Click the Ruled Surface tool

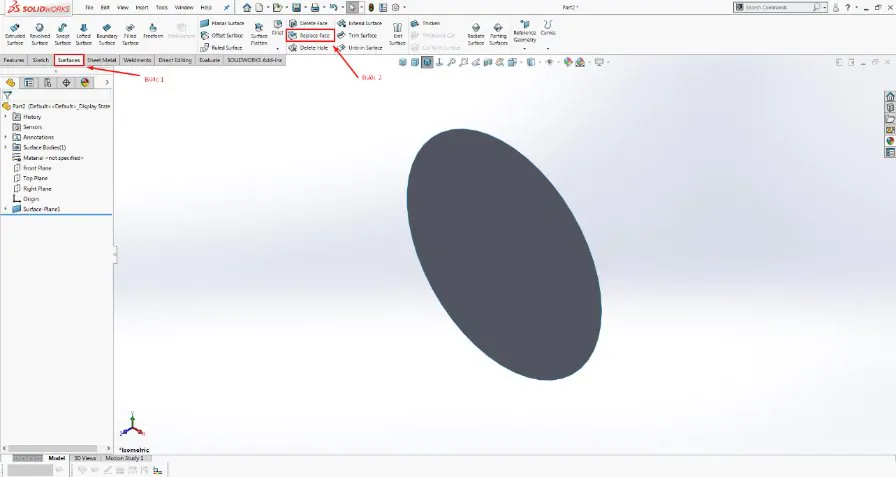[x=221, y=48]
